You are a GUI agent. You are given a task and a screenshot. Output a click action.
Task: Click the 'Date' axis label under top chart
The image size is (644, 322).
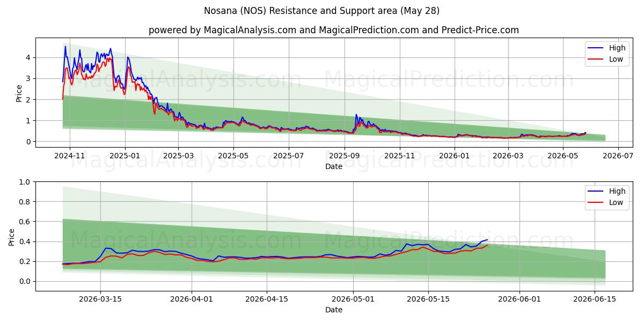pyautogui.click(x=333, y=166)
